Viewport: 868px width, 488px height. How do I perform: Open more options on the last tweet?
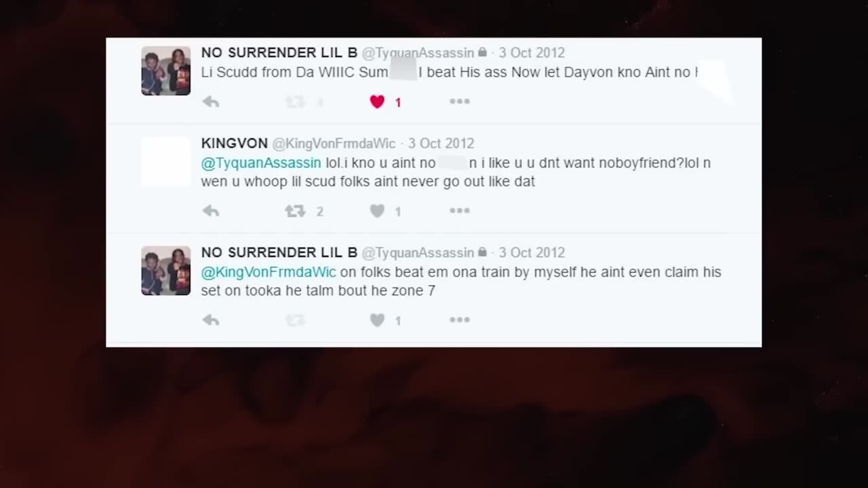(459, 320)
